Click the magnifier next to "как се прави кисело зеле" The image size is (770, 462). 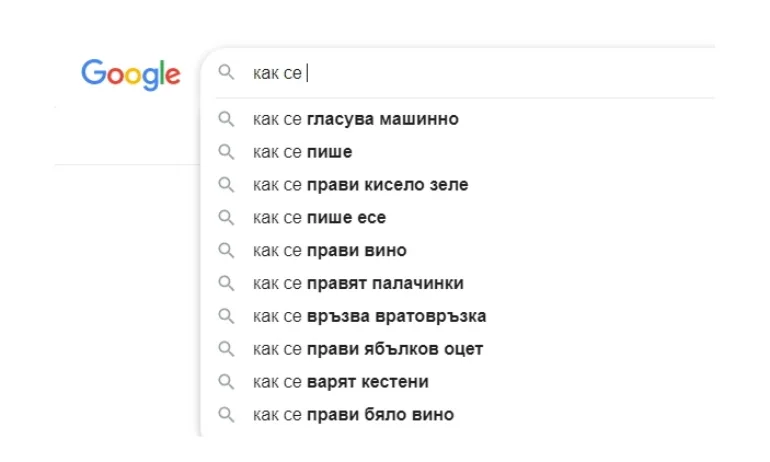227,185
